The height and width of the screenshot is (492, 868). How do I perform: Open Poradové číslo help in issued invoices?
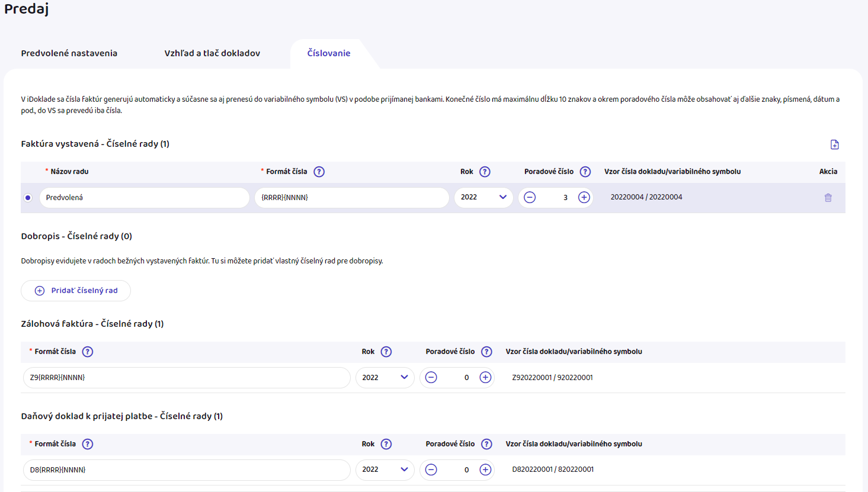[585, 172]
